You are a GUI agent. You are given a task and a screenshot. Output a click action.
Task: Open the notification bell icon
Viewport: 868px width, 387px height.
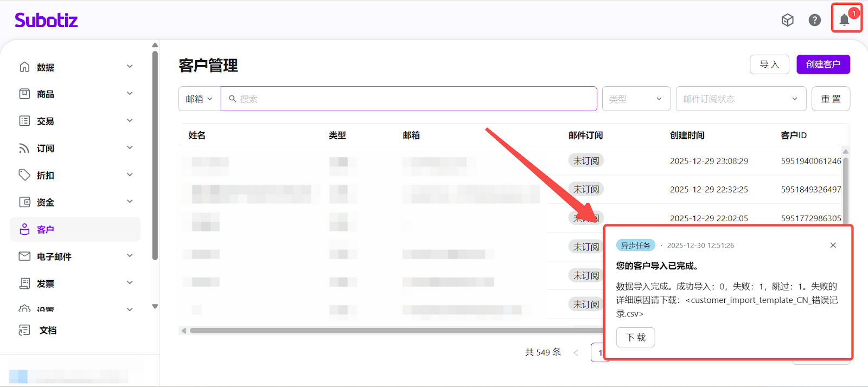[844, 20]
